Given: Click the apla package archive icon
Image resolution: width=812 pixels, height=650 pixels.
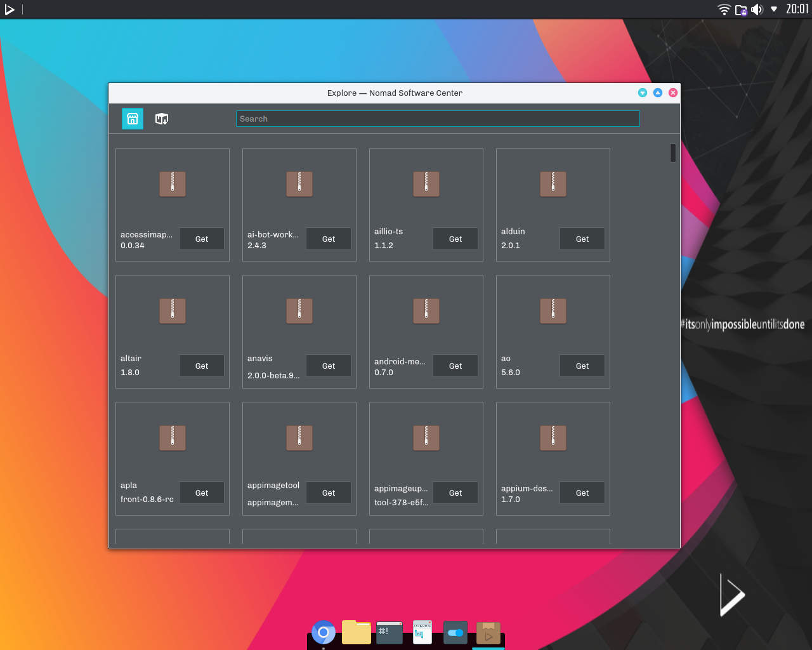Looking at the screenshot, I should point(173,438).
